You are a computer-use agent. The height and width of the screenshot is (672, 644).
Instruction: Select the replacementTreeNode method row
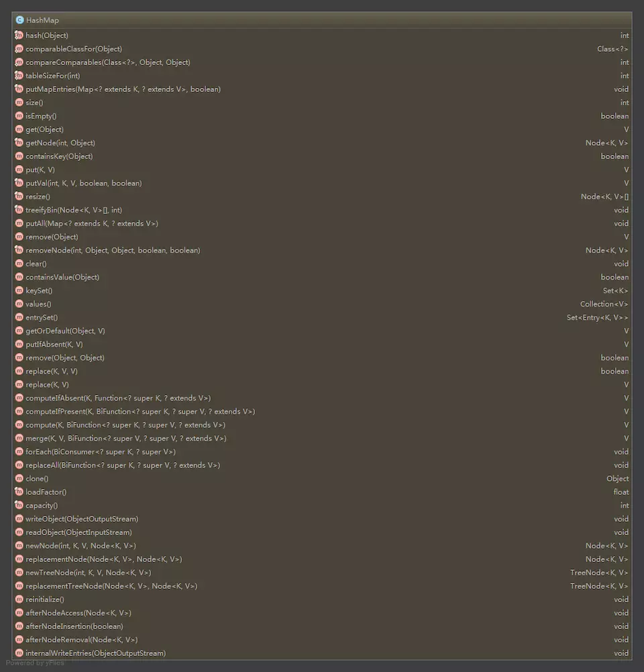[321, 586]
